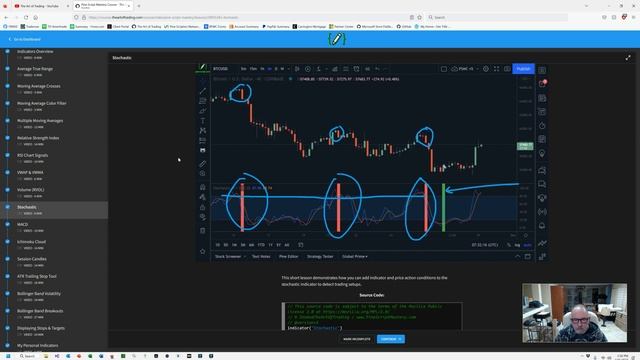Toggle completion circle for Indicators Overview
The image size is (640, 360).
coord(7,51)
